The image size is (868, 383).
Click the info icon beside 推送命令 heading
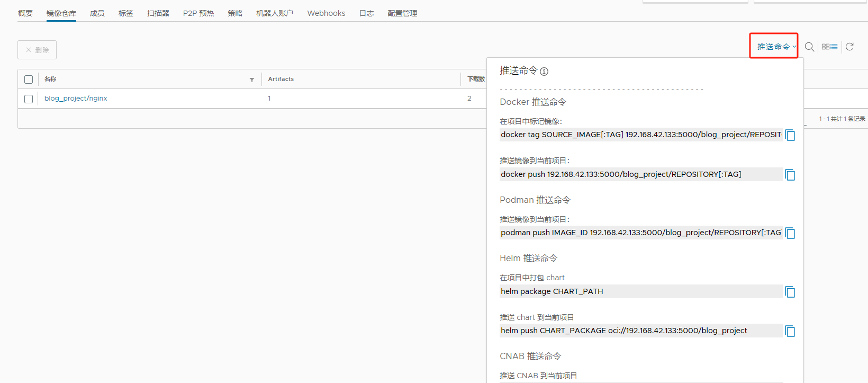(x=544, y=72)
